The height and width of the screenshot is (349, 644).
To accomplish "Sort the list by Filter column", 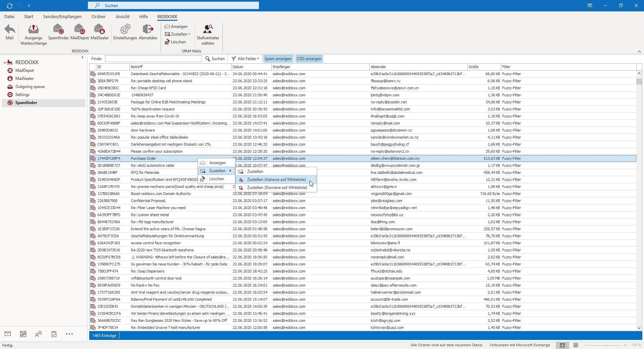I will (569, 67).
